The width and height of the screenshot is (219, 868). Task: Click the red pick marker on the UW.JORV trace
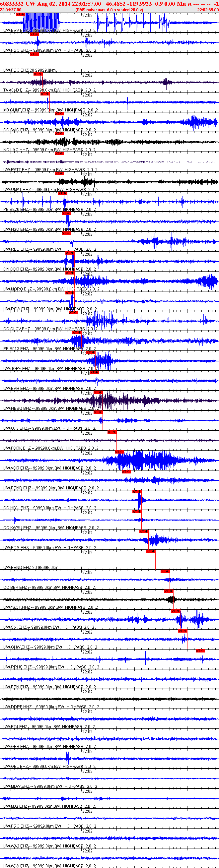(x=91, y=352)
